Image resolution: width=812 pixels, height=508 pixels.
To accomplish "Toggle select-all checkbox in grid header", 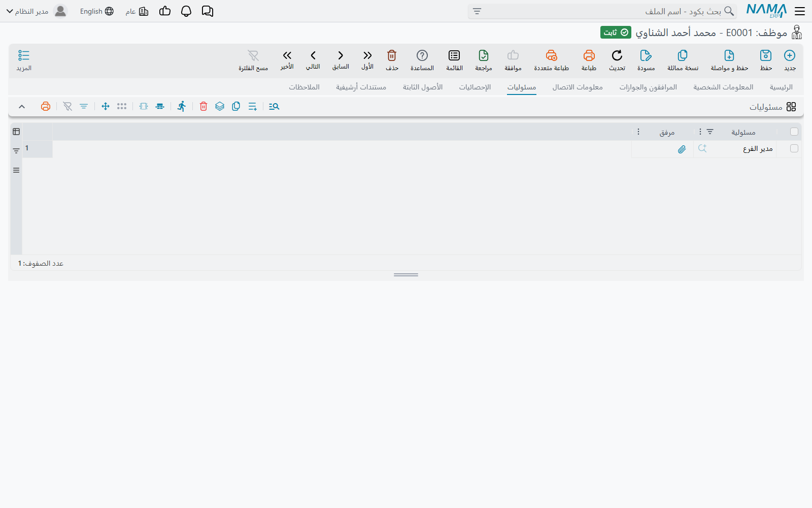I will (794, 132).
